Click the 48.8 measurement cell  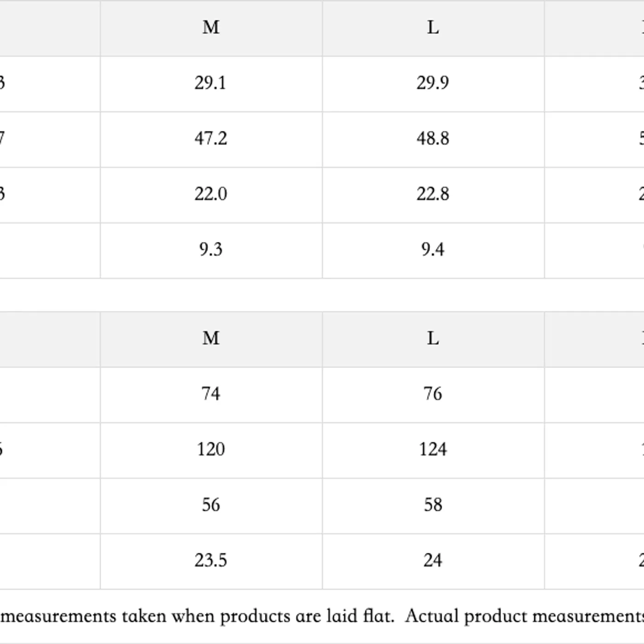433,139
